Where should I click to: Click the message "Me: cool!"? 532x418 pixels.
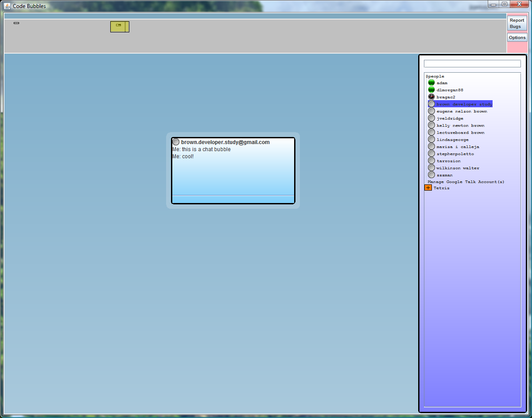point(183,156)
